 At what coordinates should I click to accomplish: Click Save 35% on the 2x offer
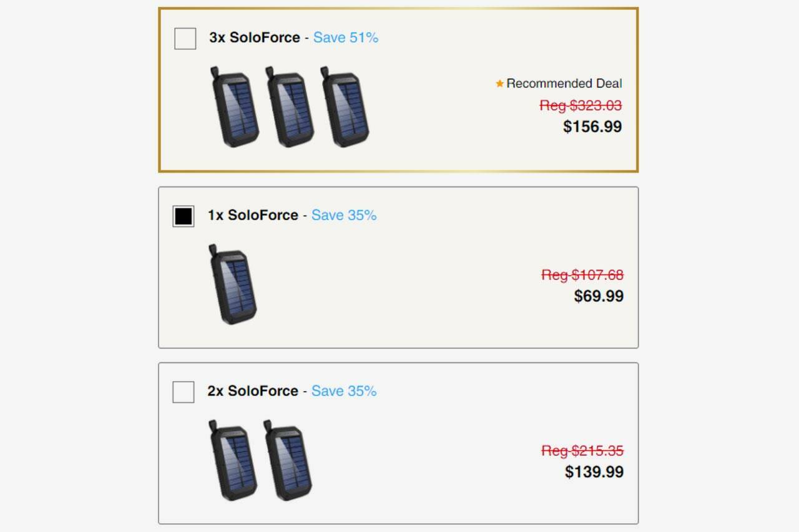coord(344,391)
